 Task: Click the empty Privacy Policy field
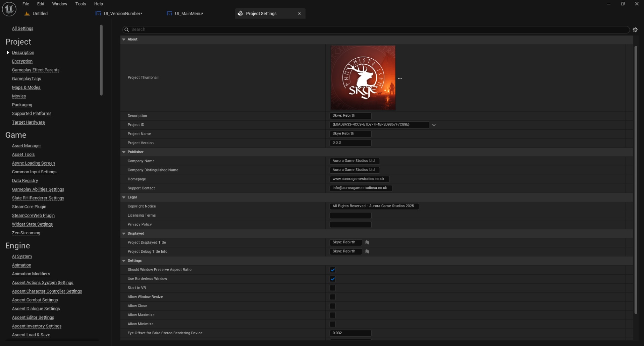[351, 224]
